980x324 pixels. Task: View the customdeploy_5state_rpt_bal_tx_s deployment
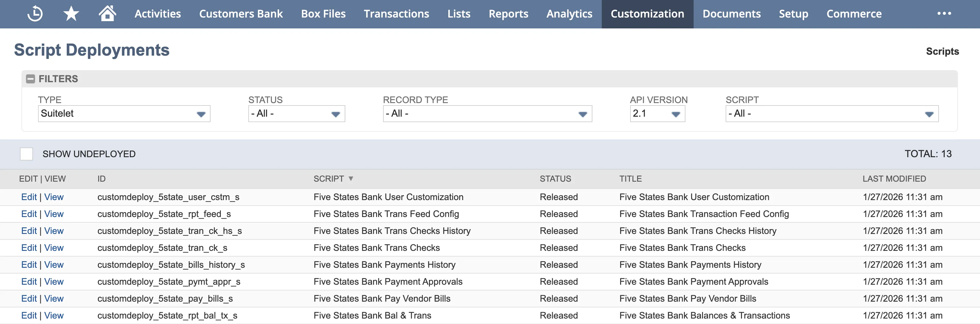tap(54, 316)
